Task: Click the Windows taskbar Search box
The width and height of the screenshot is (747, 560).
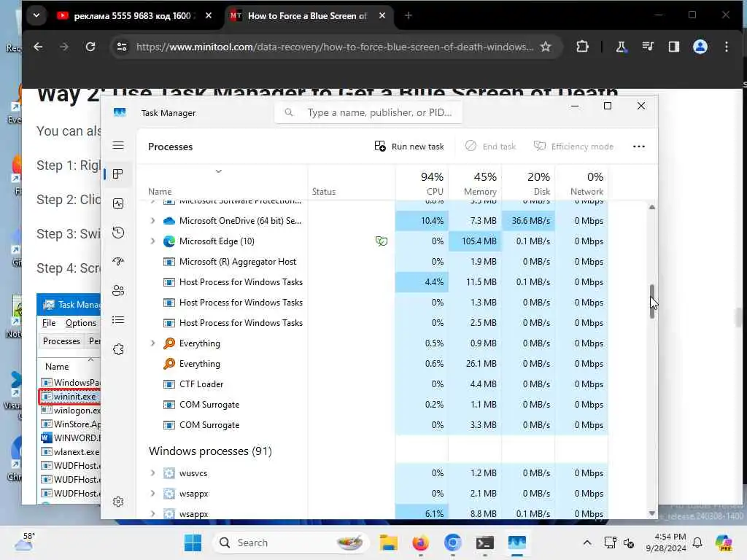Action: click(290, 542)
